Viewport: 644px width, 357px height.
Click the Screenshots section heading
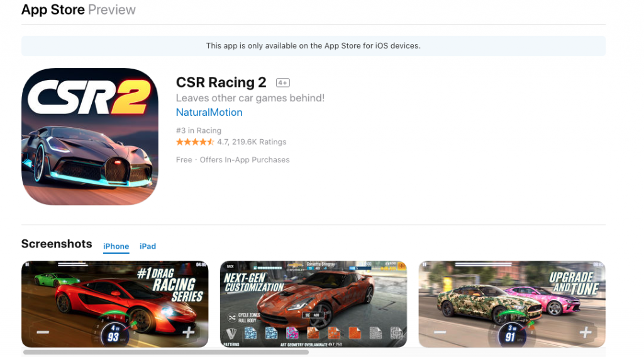(x=57, y=244)
